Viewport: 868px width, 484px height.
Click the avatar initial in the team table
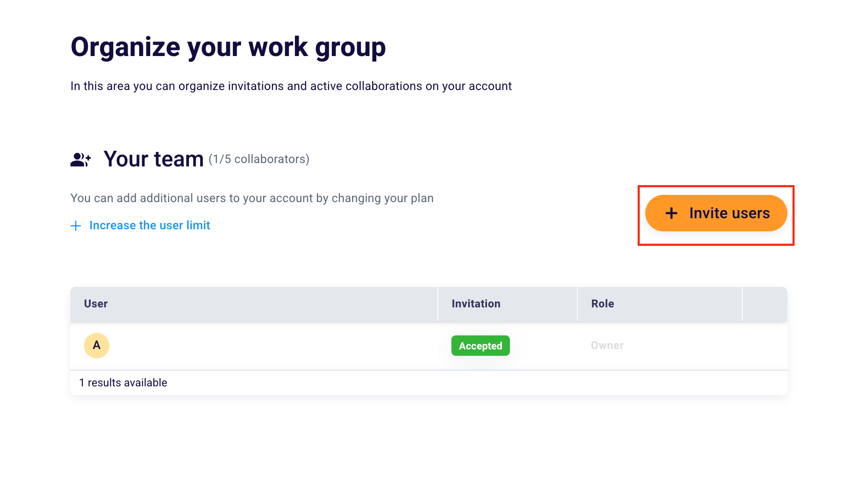pos(96,346)
